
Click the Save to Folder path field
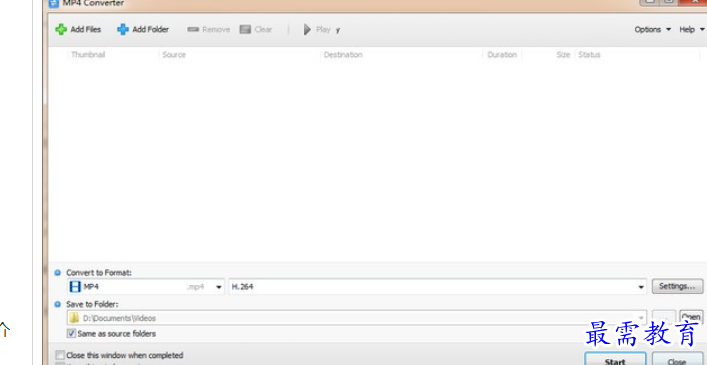pos(356,318)
